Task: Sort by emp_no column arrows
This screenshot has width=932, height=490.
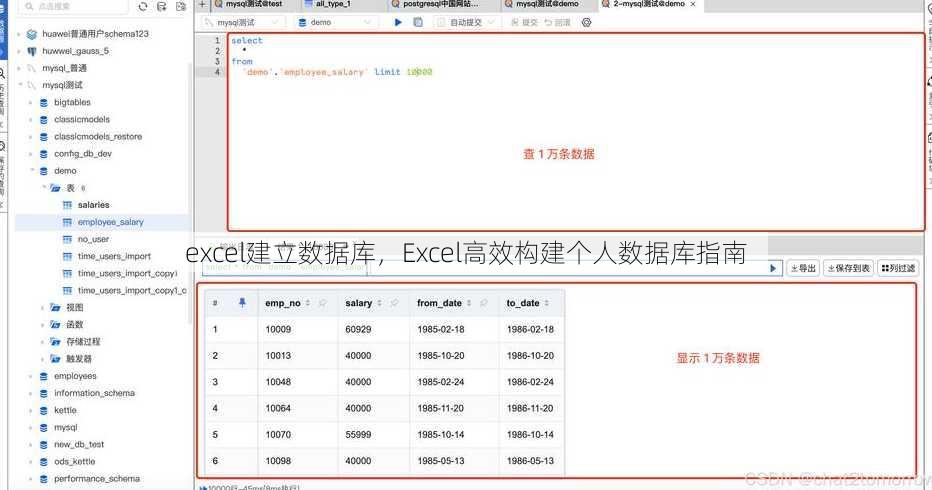Action: [308, 303]
